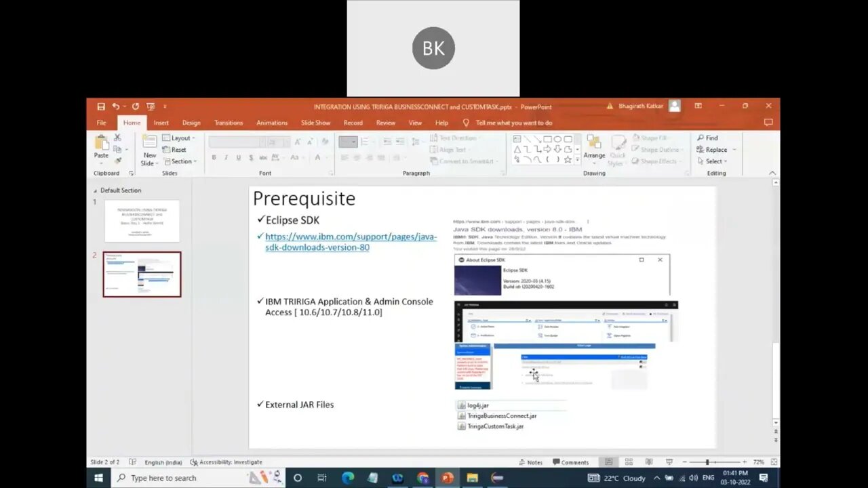Switch to Reading View icon
Screen dimensions: 868x488
coord(649,462)
